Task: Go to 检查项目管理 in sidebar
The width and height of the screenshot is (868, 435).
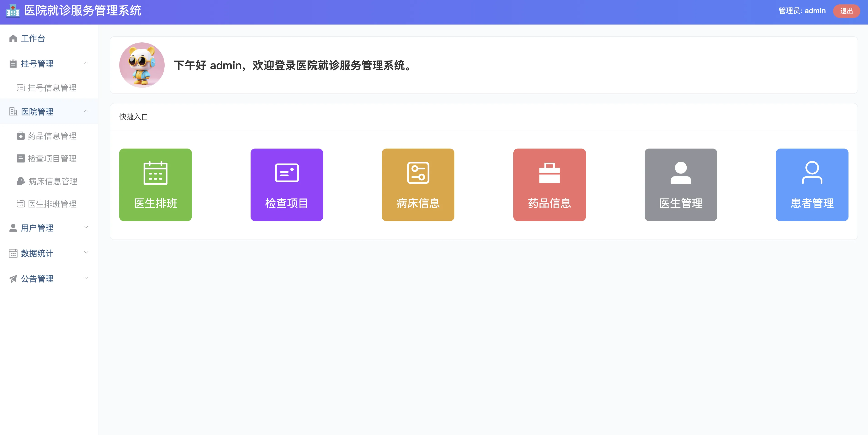Action: point(52,158)
